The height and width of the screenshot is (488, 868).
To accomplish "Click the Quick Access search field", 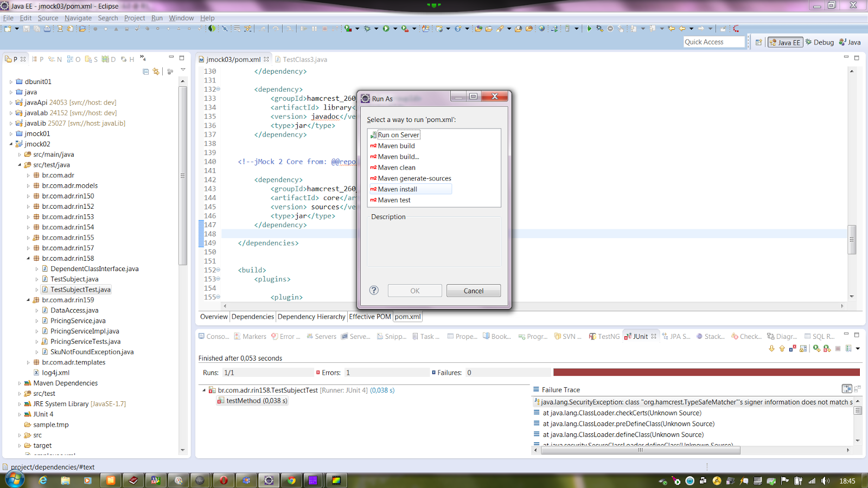I will click(x=714, y=42).
